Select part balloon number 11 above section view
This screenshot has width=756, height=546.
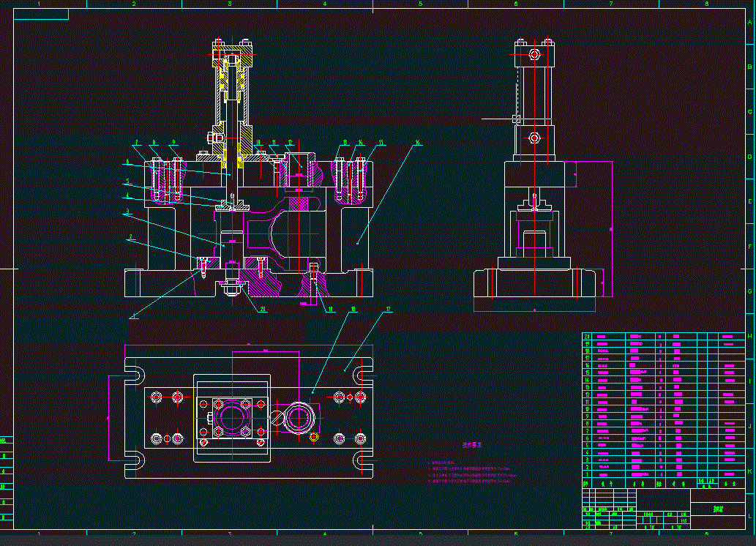[274, 142]
